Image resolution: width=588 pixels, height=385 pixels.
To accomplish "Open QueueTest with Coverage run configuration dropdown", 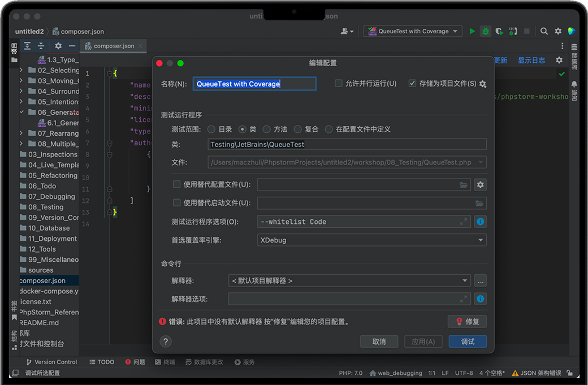I will pyautogui.click(x=413, y=32).
